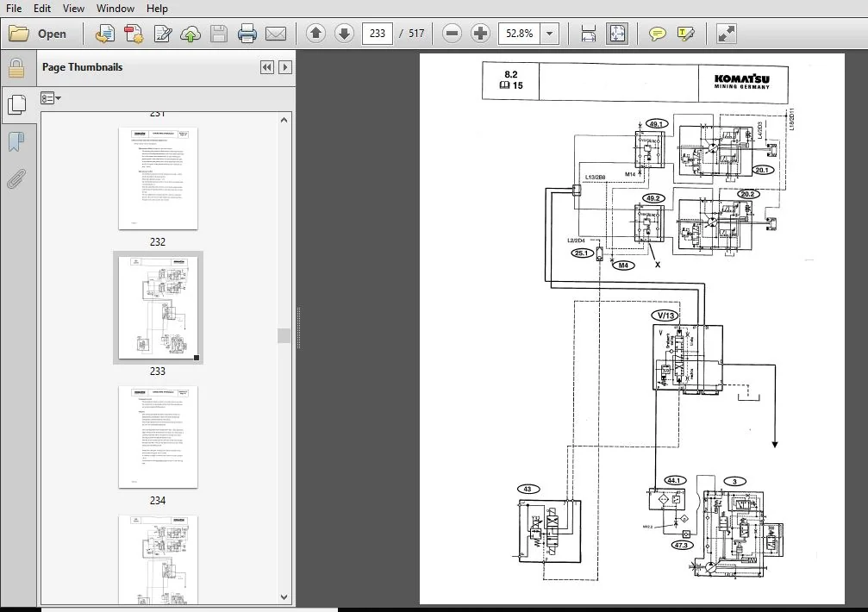Image resolution: width=868 pixels, height=612 pixels.
Task: Click component label 49.1 on diagram
Action: (x=657, y=124)
